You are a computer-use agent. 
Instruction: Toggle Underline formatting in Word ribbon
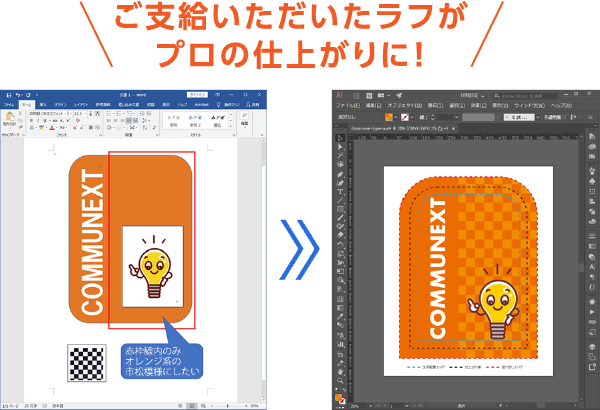(x=44, y=123)
